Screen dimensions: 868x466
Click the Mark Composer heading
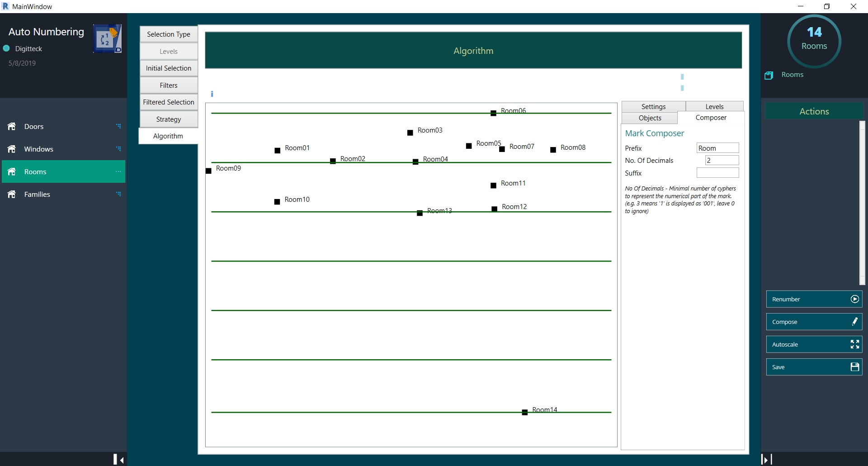[655, 133]
